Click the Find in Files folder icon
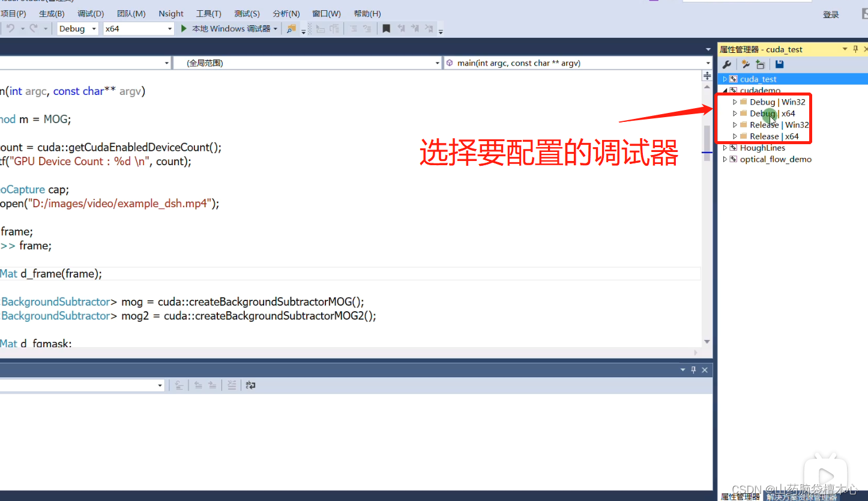 click(291, 28)
